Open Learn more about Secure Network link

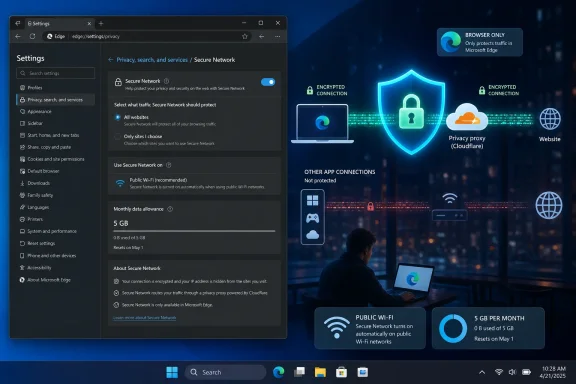point(144,317)
